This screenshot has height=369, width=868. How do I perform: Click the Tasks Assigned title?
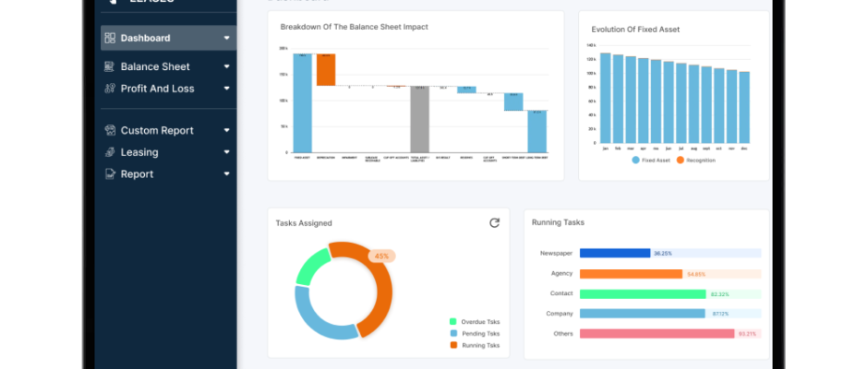tap(304, 223)
